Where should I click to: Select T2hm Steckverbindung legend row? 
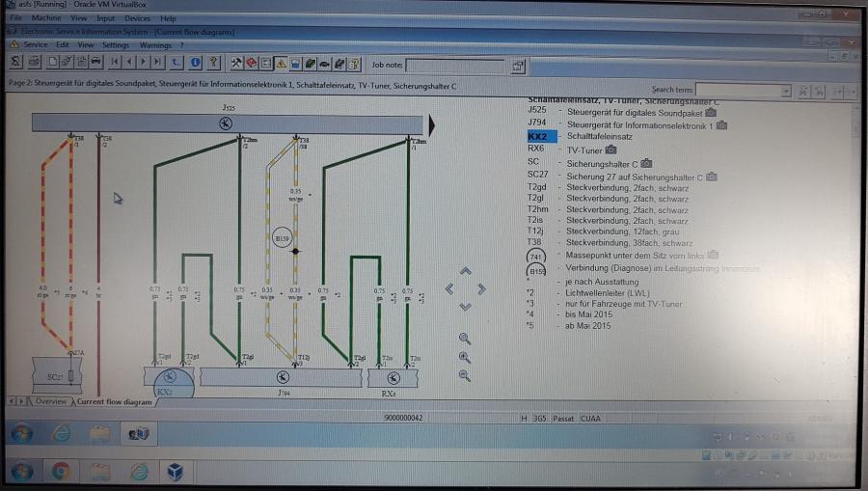(608, 209)
